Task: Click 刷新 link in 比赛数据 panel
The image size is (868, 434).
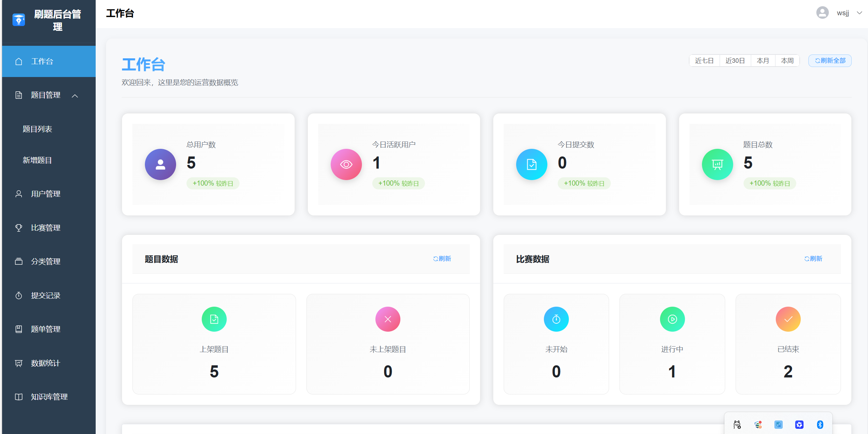Action: coord(813,259)
